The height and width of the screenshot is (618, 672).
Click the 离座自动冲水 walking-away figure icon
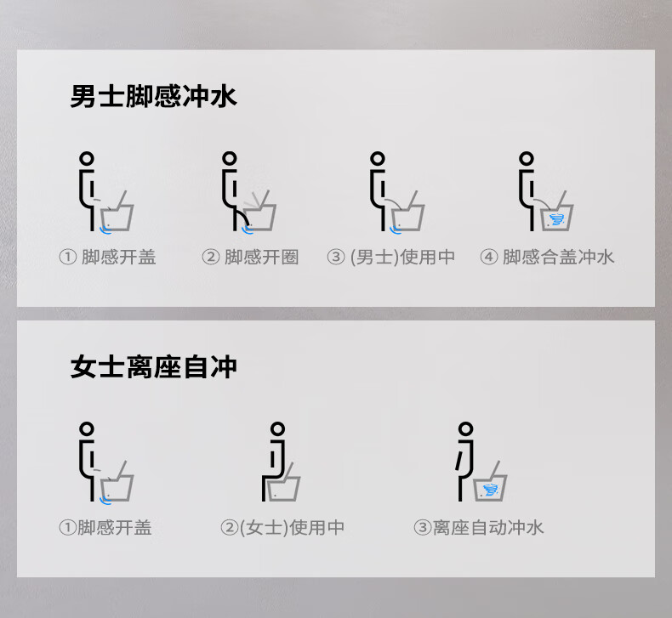(481, 462)
